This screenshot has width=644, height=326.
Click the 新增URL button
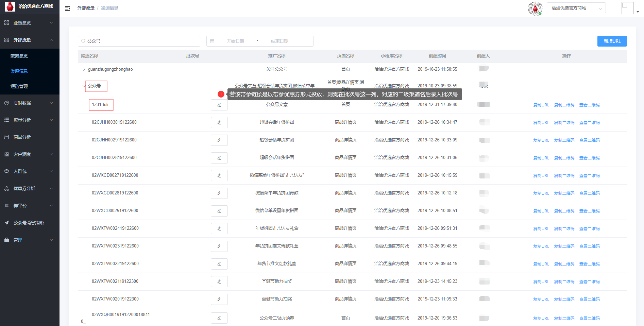(x=612, y=41)
